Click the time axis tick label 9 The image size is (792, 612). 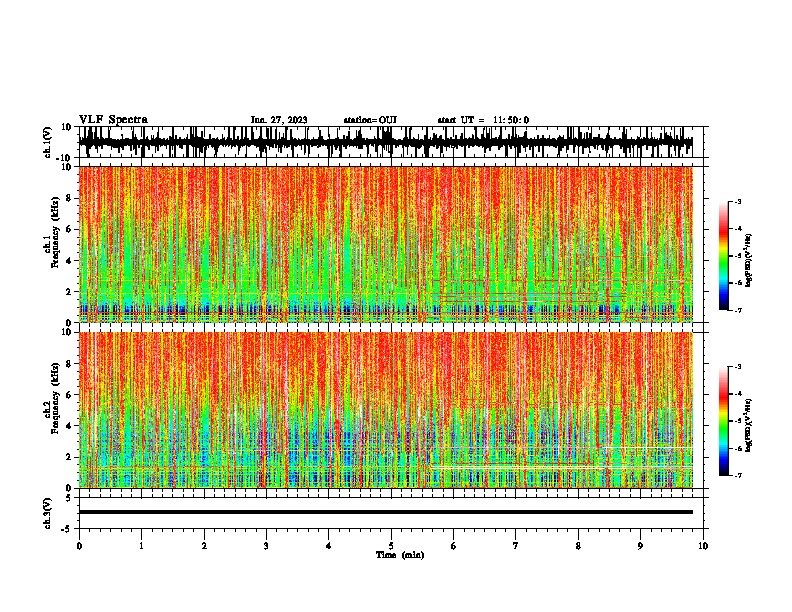(640, 546)
